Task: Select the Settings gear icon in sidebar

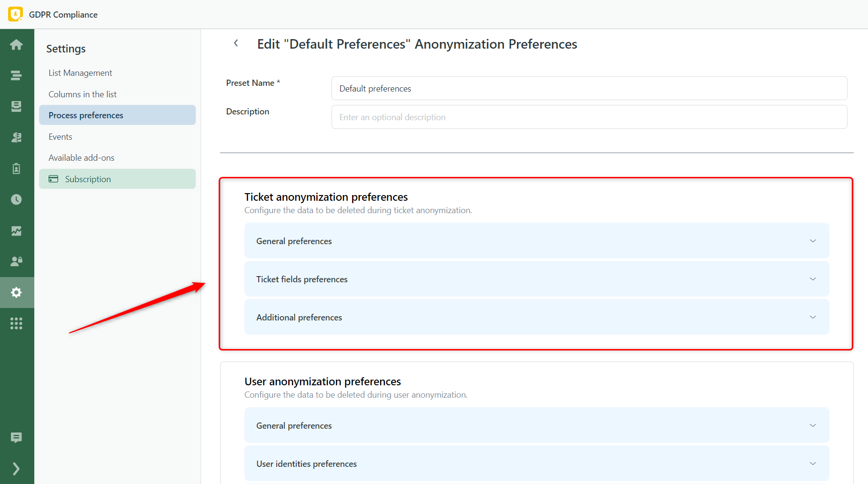Action: 17,292
